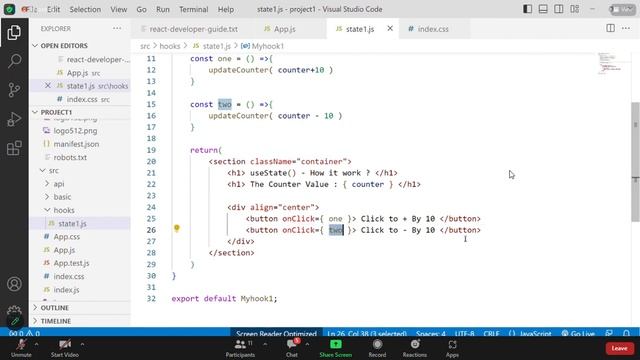Viewport: 640px width, 360px height.
Task: Open manifest.json in file tree
Action: click(x=76, y=144)
